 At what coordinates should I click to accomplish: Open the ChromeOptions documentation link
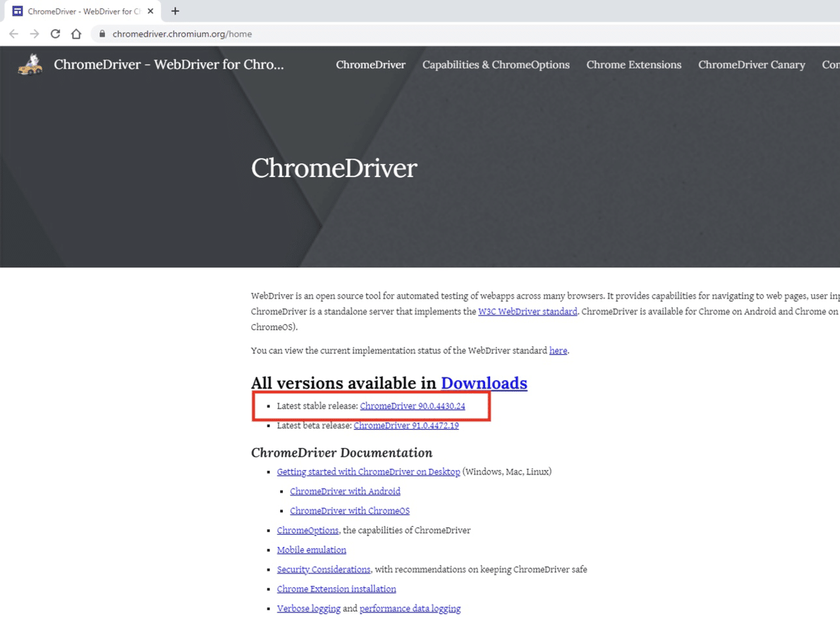307,530
